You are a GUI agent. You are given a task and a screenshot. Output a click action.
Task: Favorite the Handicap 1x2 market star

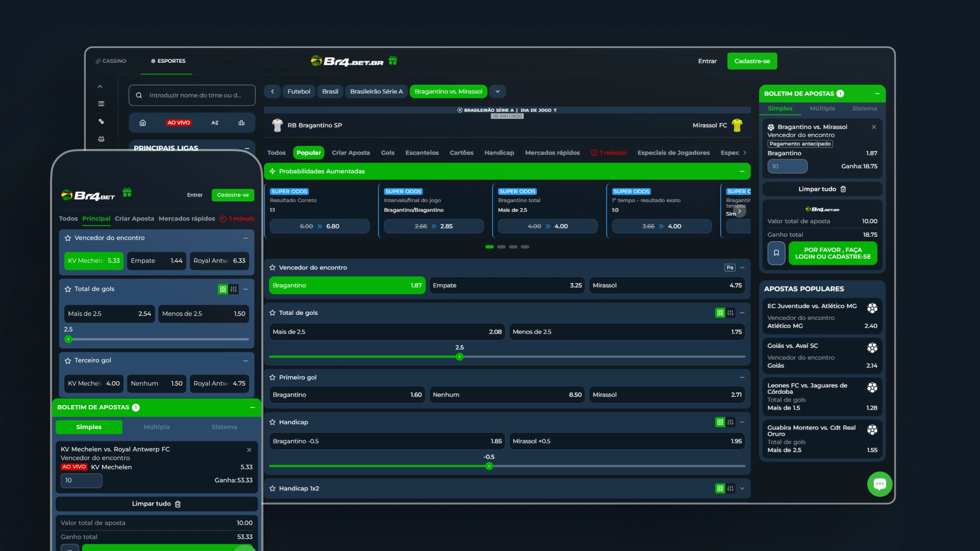pos(273,489)
